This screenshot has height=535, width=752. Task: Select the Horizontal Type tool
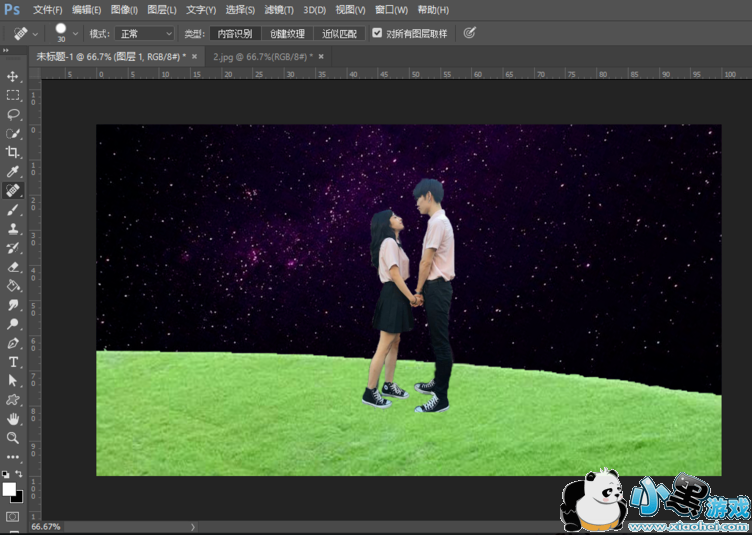[13, 361]
